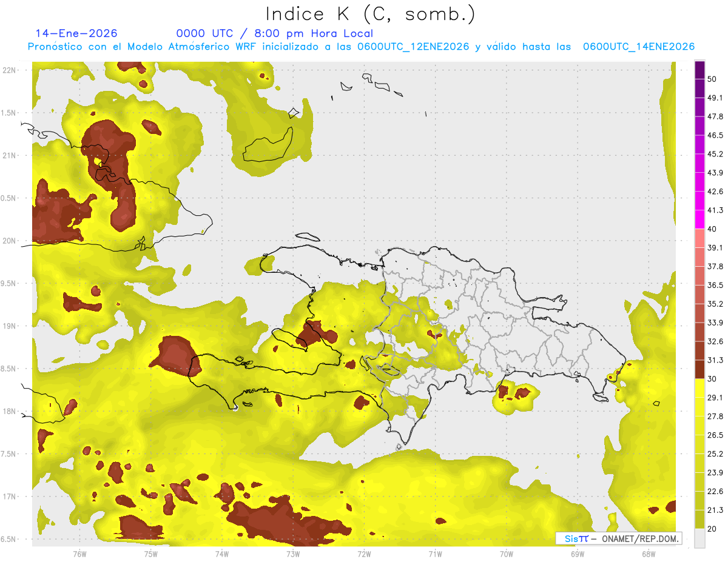Click the 'Pronostico con el Modelo Atmosferico WRF' line
Screen dimensions: 728x562
click(x=361, y=47)
